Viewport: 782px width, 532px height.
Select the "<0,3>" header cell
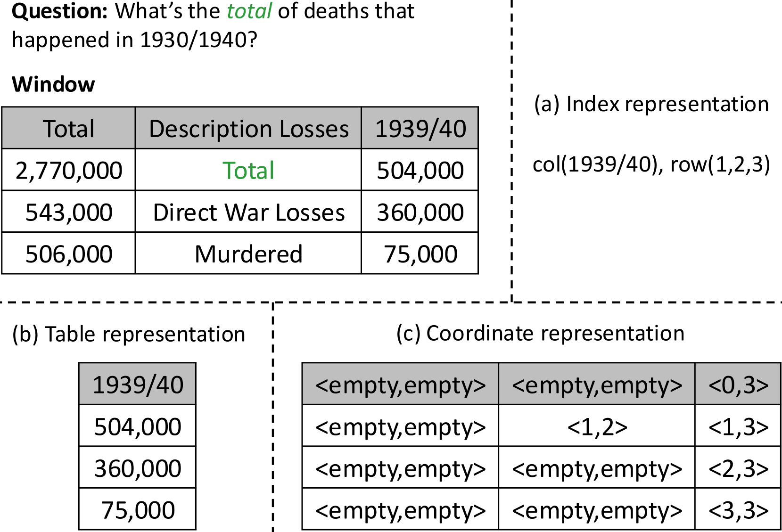tap(738, 384)
